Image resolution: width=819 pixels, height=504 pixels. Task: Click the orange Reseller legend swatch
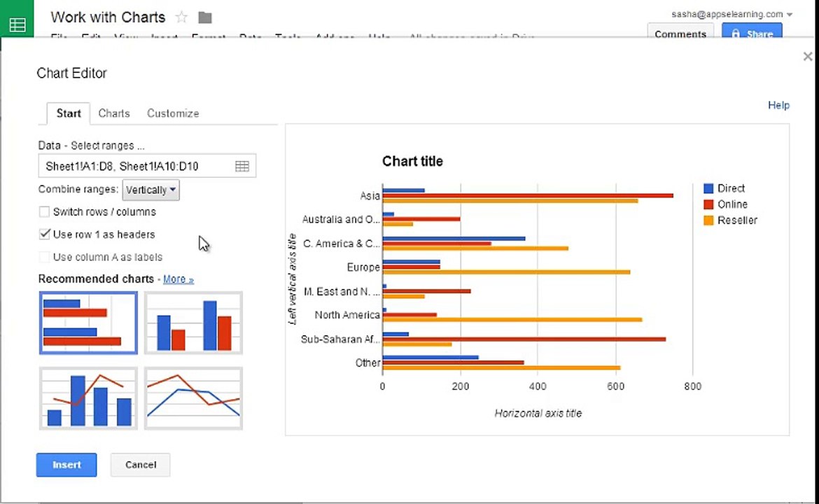click(x=708, y=220)
